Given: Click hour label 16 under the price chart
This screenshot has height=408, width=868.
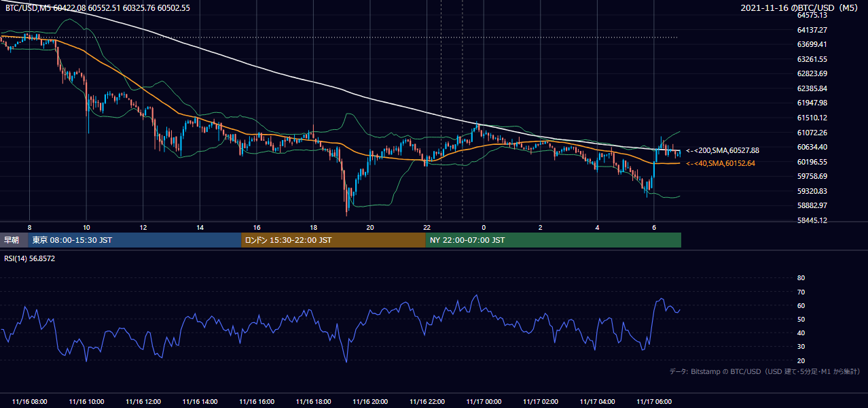Looking at the screenshot, I should (257, 227).
